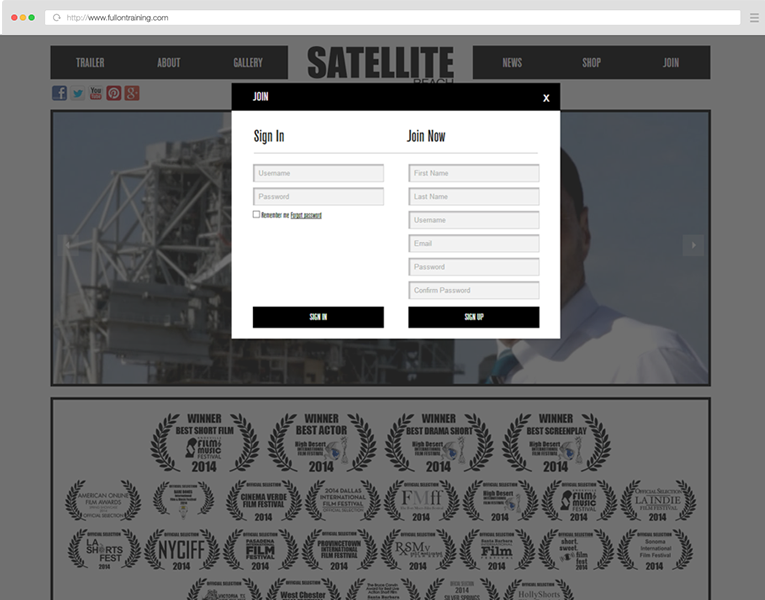This screenshot has height=600, width=765.
Task: Submit with the Sign In button
Action: click(x=318, y=317)
